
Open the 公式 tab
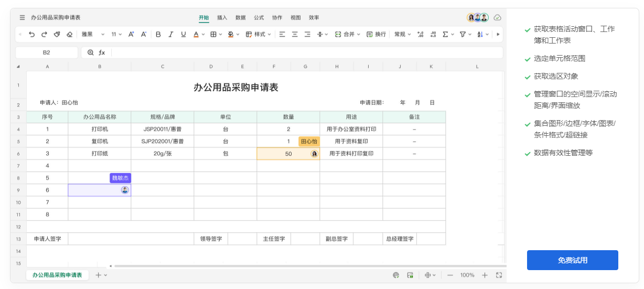(259, 17)
